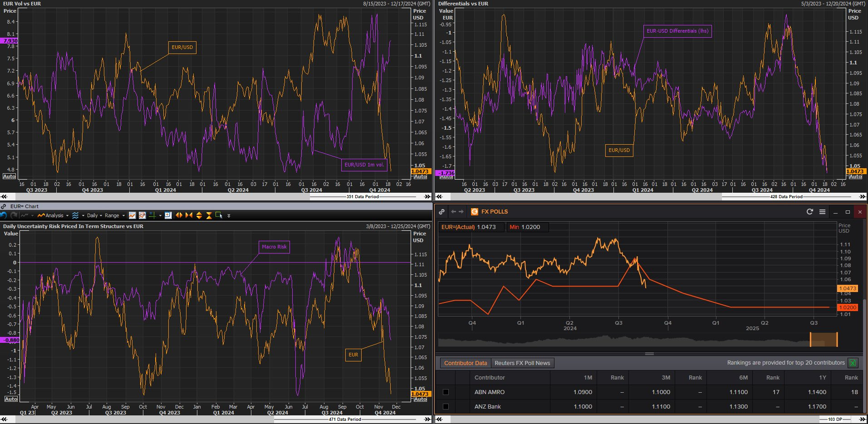868x424 pixels.
Task: Open the chart type dropdown arrow
Action: 32,215
